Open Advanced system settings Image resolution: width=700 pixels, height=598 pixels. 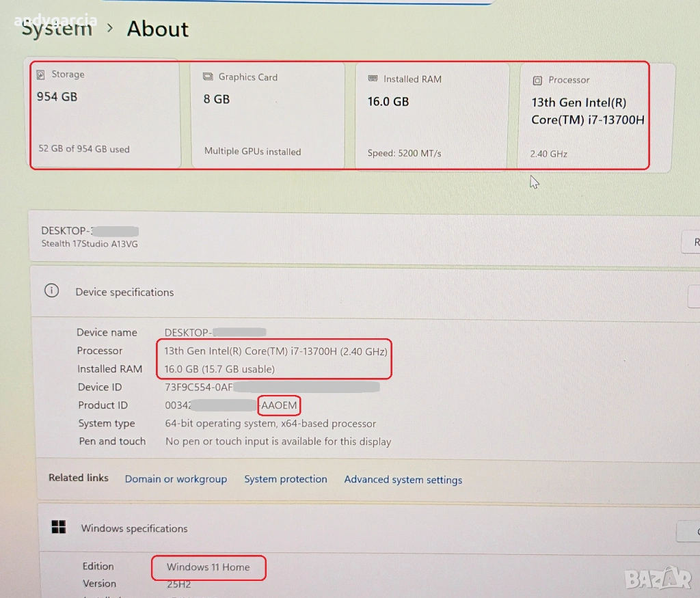[403, 480]
